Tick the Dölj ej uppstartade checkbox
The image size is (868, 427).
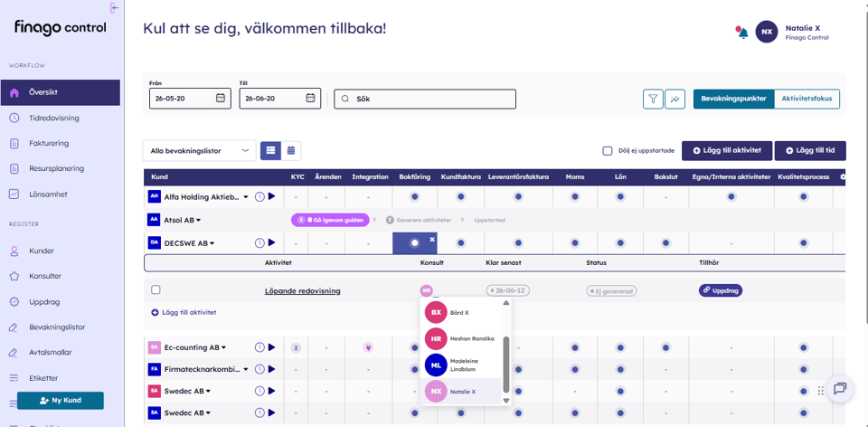pos(608,151)
